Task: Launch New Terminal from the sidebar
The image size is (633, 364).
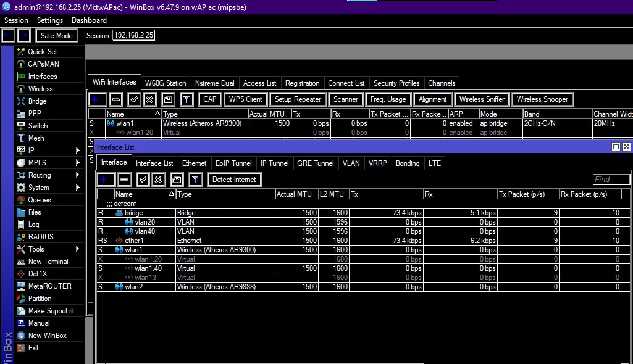Action: [x=48, y=261]
